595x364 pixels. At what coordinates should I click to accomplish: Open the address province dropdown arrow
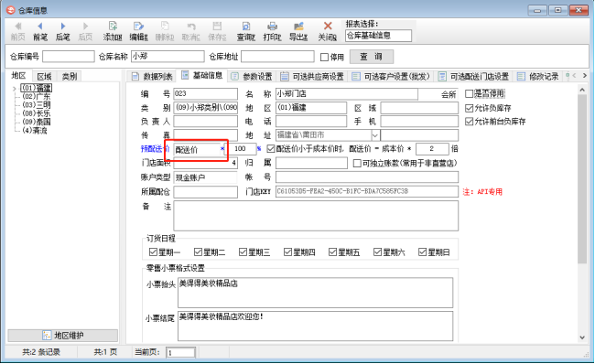click(x=375, y=135)
